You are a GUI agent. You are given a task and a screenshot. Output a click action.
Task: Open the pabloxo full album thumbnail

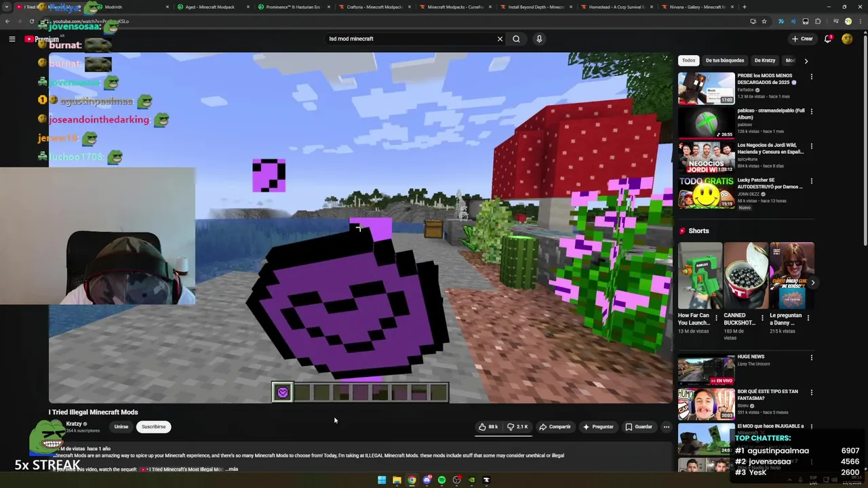[706, 123]
